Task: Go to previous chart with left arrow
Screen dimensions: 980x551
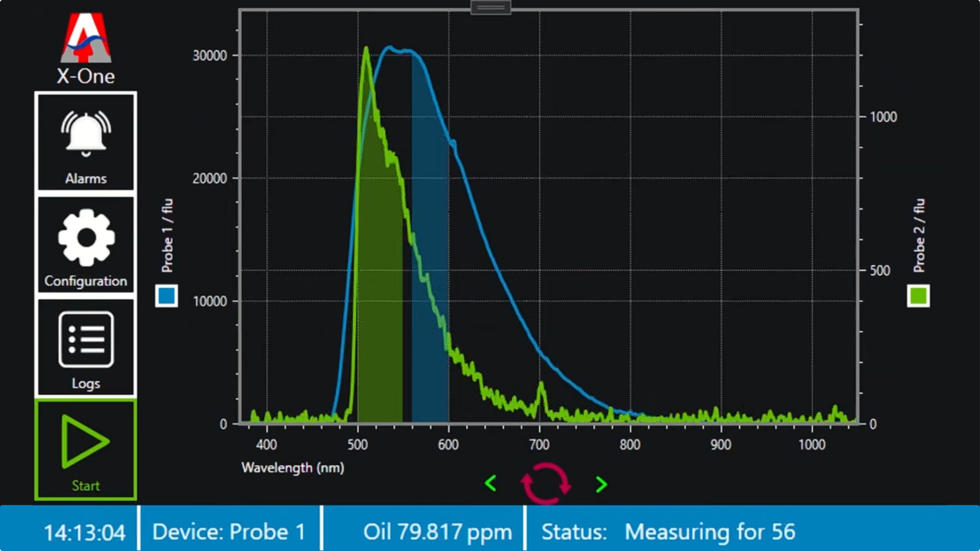Action: coord(491,484)
